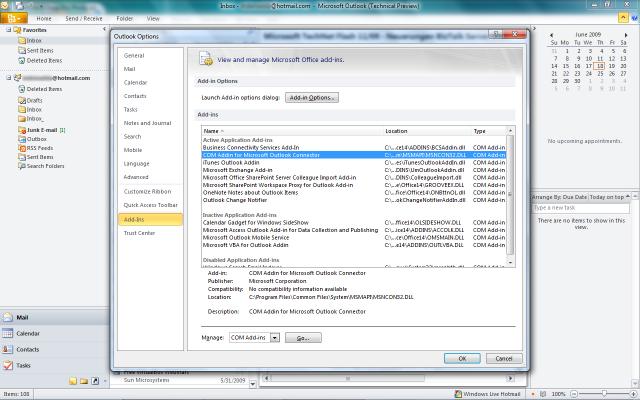The width and height of the screenshot is (640, 400).
Task: Select Microsoft VBA for Outlook Addin row
Action: tap(354, 245)
